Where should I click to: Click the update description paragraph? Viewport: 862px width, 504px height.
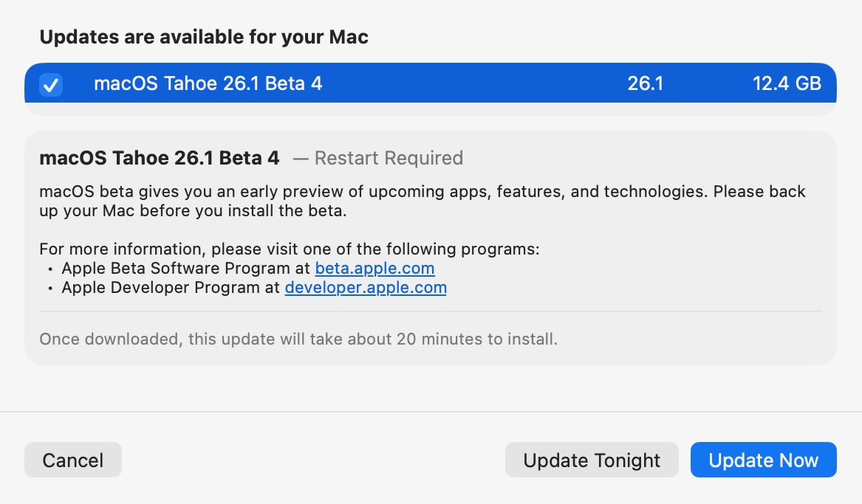point(421,192)
